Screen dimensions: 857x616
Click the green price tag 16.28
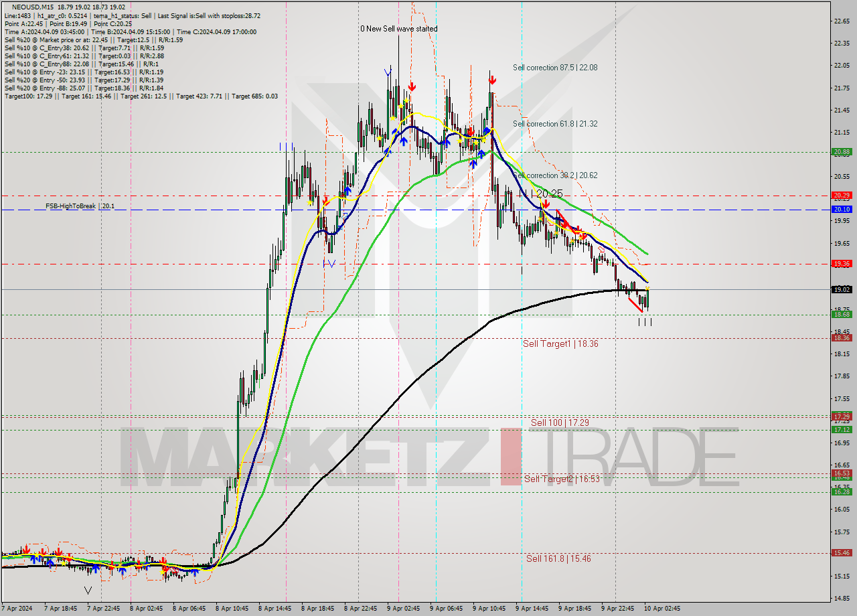coord(842,491)
